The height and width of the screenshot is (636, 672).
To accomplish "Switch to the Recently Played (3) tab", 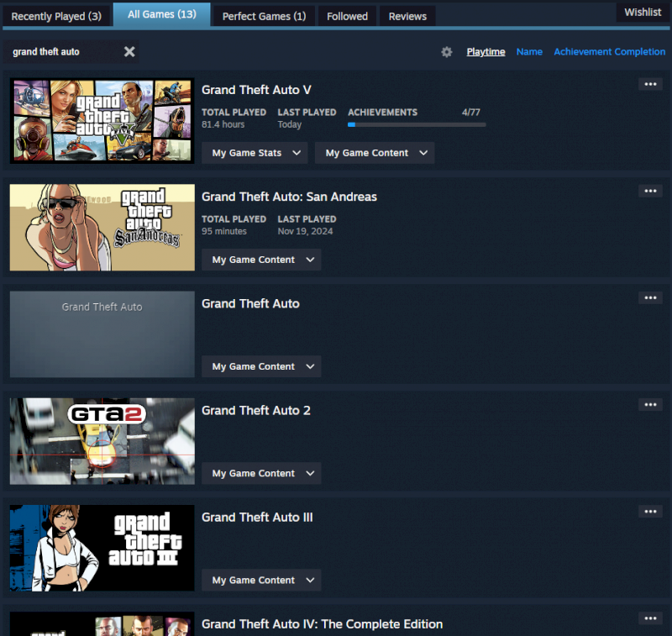I will point(56,16).
